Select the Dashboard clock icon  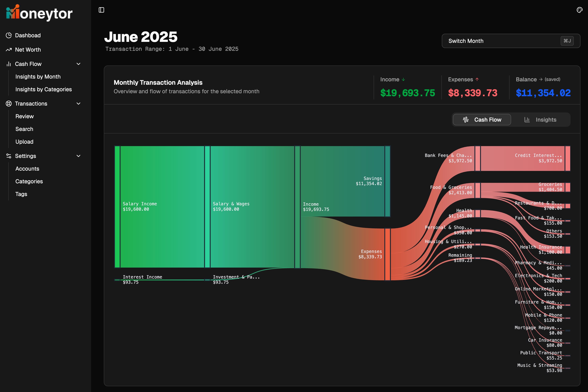point(9,35)
